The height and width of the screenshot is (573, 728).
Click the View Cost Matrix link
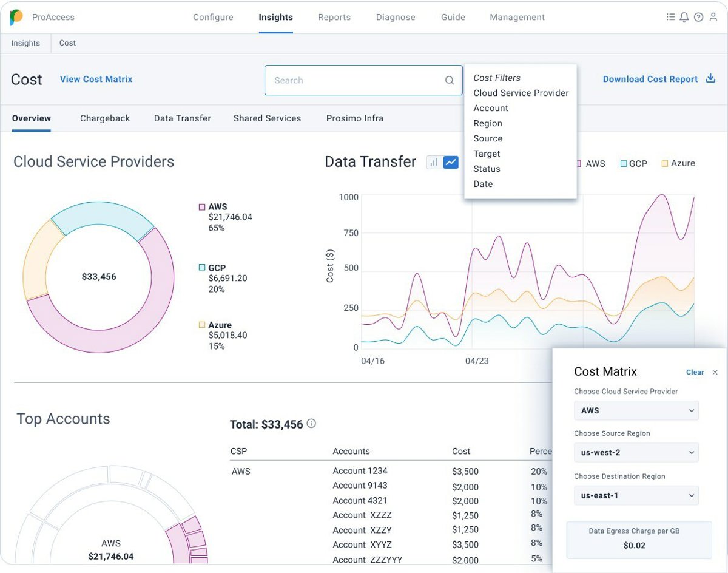click(x=96, y=79)
